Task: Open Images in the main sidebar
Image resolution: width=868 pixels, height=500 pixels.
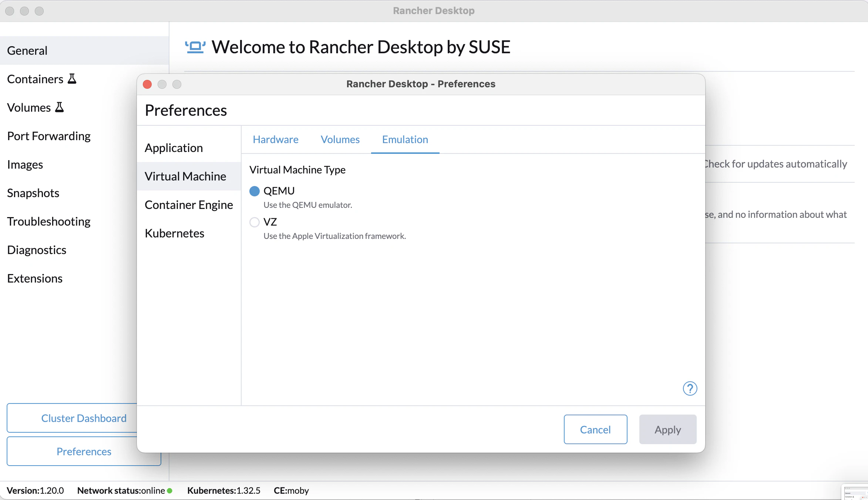Action: (68, 165)
